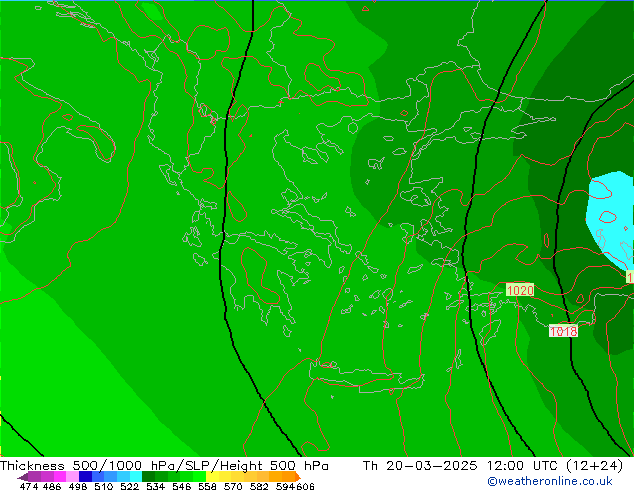
Task: Click the 1018 isobar label
Action: click(563, 331)
